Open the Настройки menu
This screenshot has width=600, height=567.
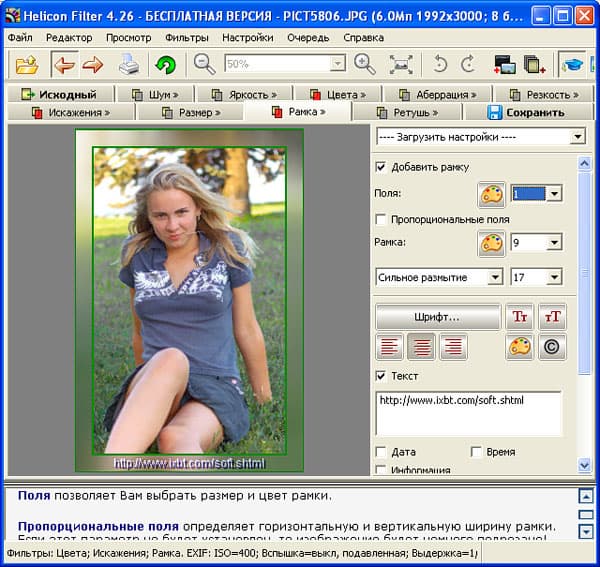tap(248, 37)
